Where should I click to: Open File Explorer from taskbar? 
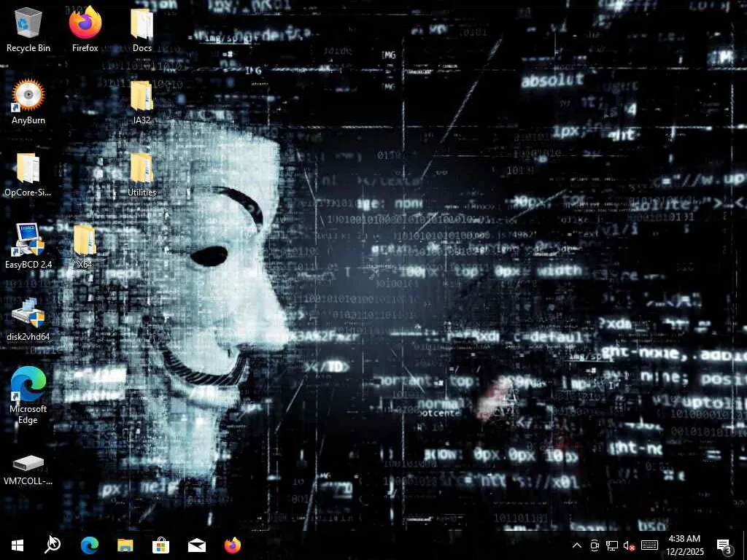[125, 545]
